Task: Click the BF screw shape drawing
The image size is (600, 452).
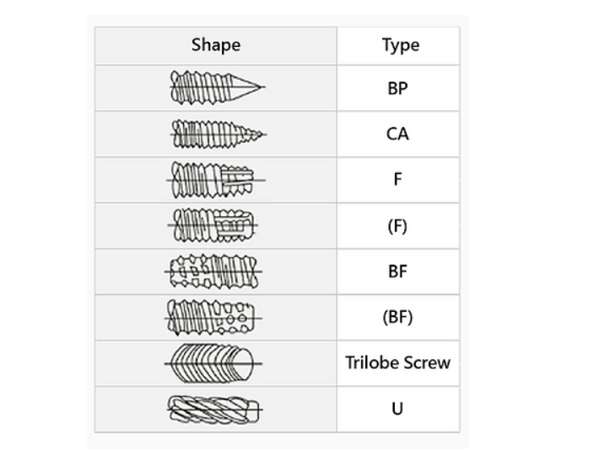Action: 214,272
